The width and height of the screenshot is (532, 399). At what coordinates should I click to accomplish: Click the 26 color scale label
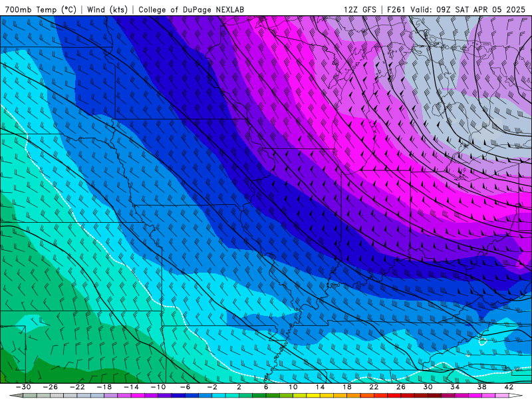(x=401, y=387)
